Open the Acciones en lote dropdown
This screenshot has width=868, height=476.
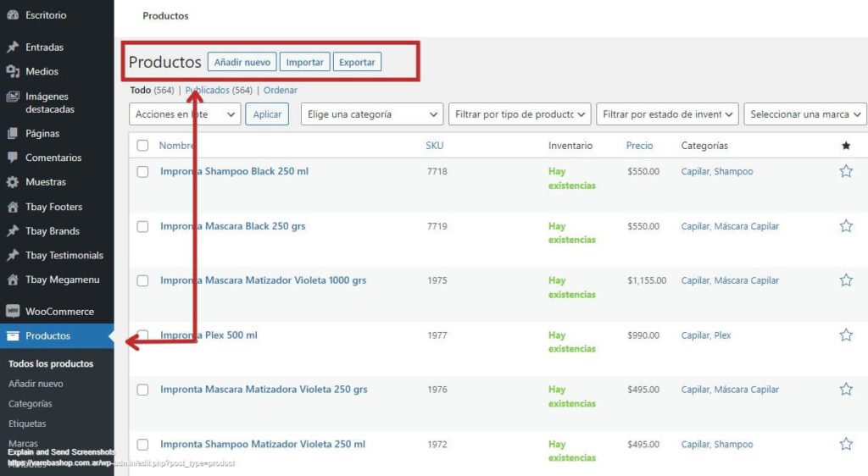click(x=185, y=114)
